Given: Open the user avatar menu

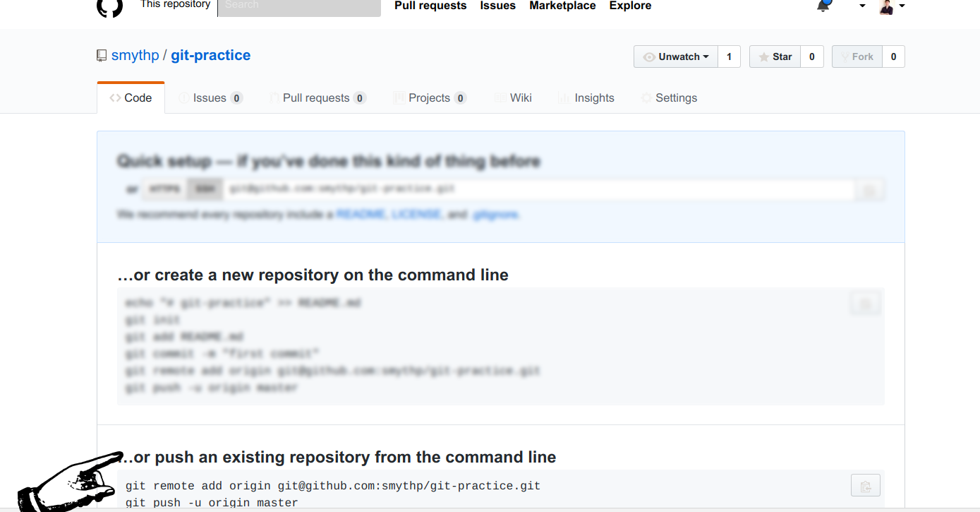Looking at the screenshot, I should (891, 6).
